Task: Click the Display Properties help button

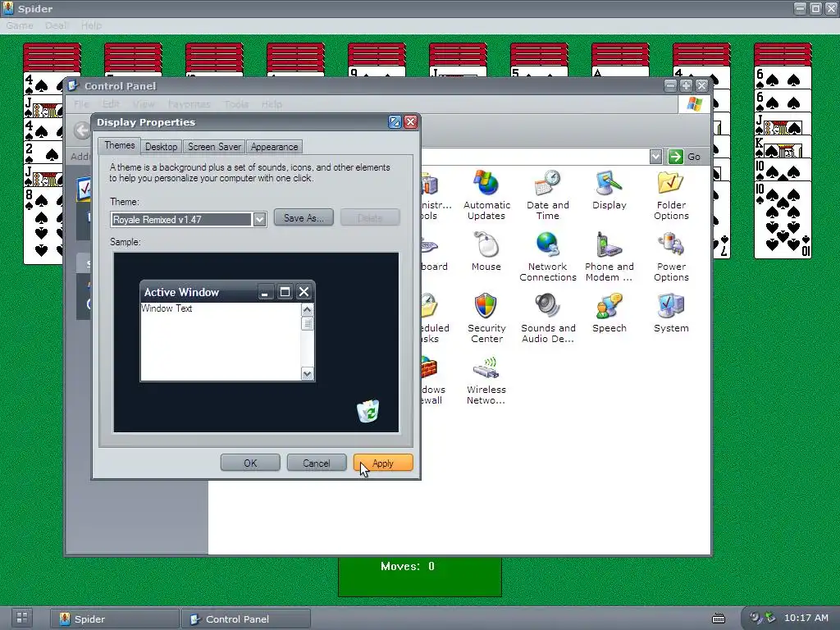Action: 395,122
